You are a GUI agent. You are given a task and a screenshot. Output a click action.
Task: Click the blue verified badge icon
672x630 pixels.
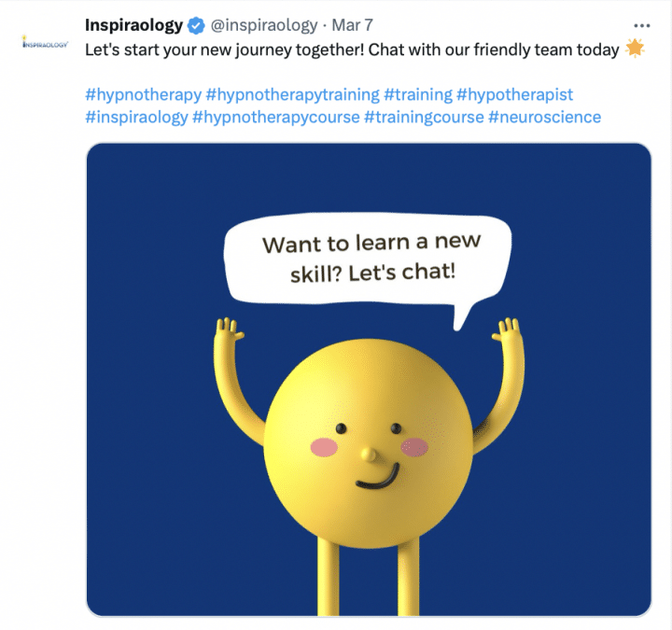click(x=196, y=26)
